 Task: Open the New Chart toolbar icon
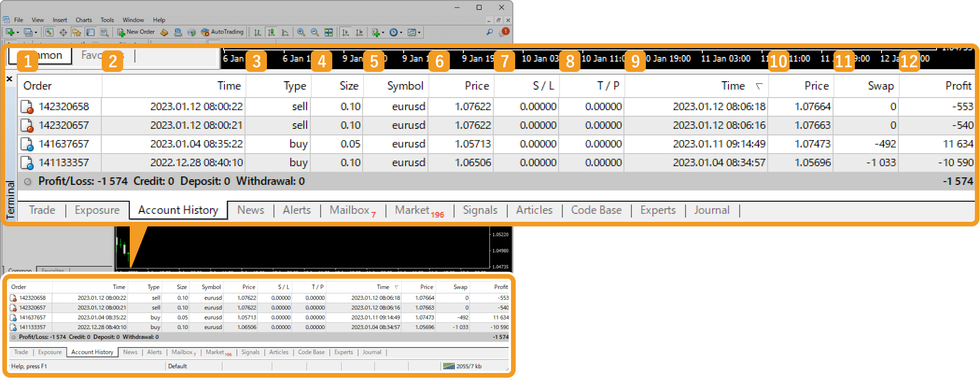coord(9,32)
